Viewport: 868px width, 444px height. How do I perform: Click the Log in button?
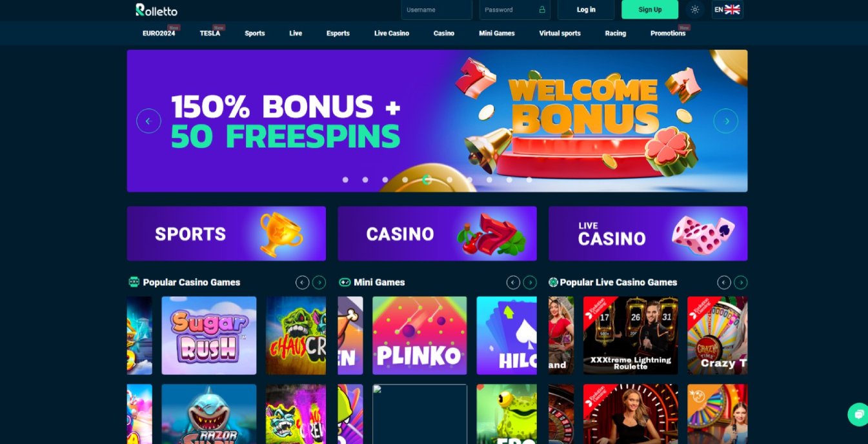click(x=586, y=10)
